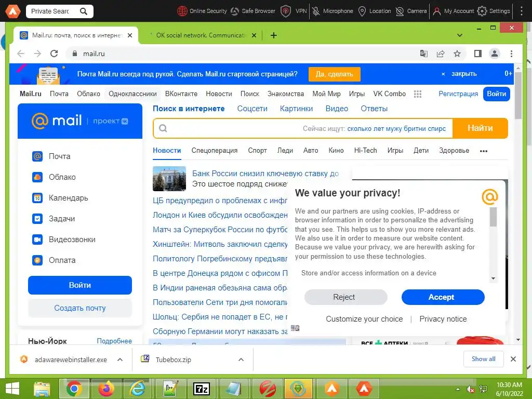Click the orange Найти button
This screenshot has width=532, height=399.
[x=480, y=128]
